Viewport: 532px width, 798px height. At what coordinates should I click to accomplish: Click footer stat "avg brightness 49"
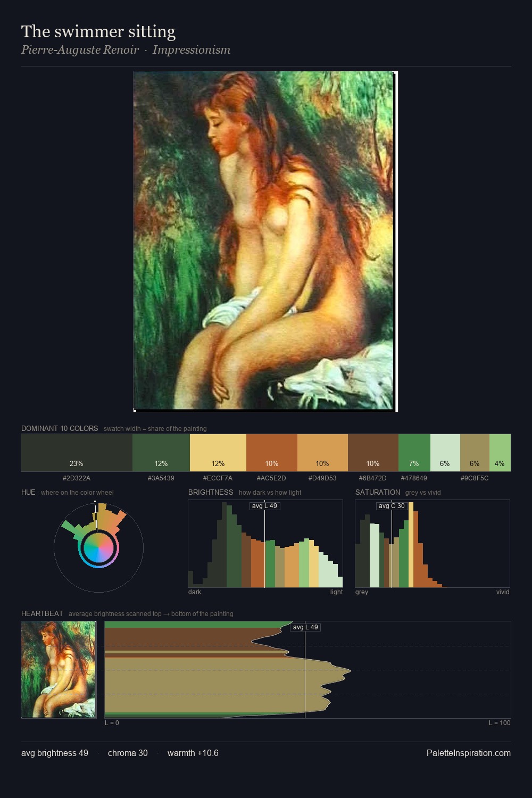pos(55,753)
